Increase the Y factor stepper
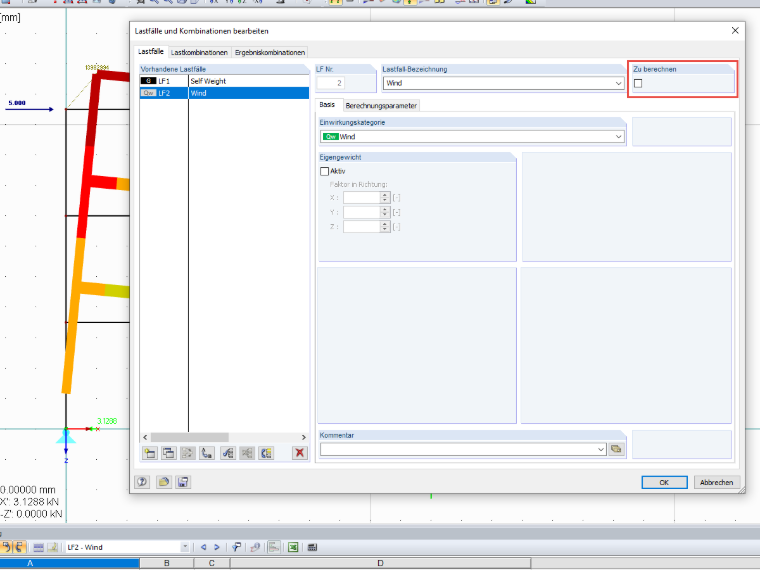This screenshot has width=760, height=570. click(x=385, y=209)
